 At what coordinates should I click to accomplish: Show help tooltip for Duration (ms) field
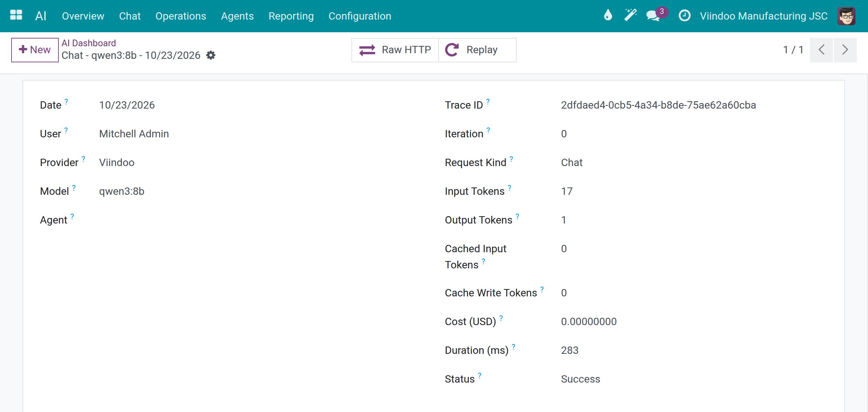[x=513, y=346]
